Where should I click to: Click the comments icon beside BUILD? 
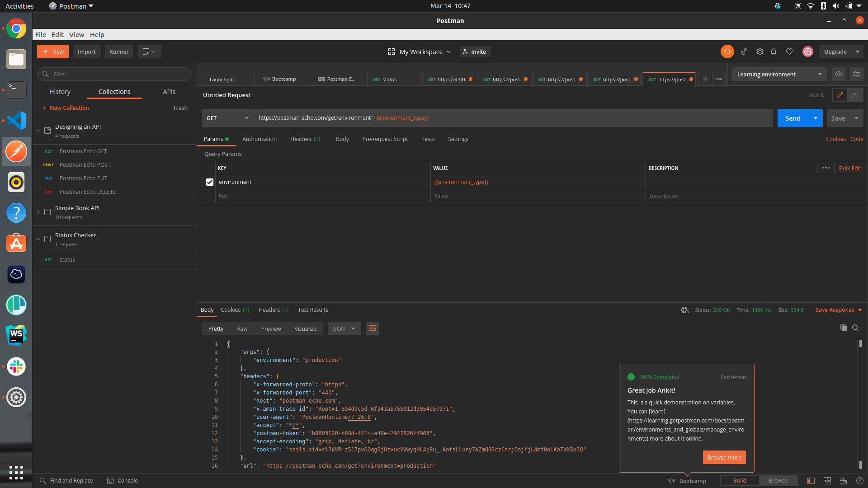coord(855,95)
